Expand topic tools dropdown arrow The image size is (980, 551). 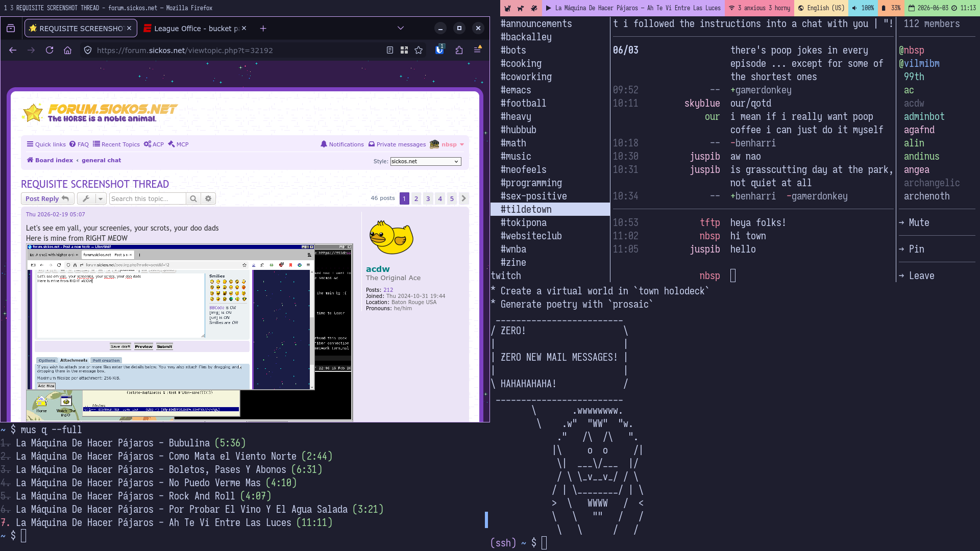tap(101, 198)
